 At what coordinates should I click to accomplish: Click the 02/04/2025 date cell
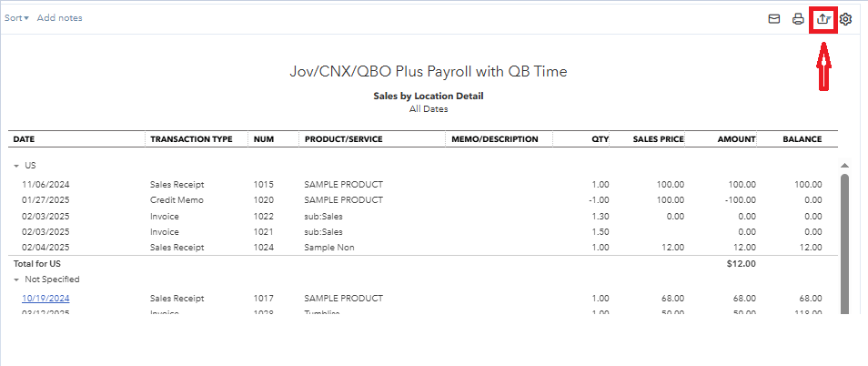[45, 248]
